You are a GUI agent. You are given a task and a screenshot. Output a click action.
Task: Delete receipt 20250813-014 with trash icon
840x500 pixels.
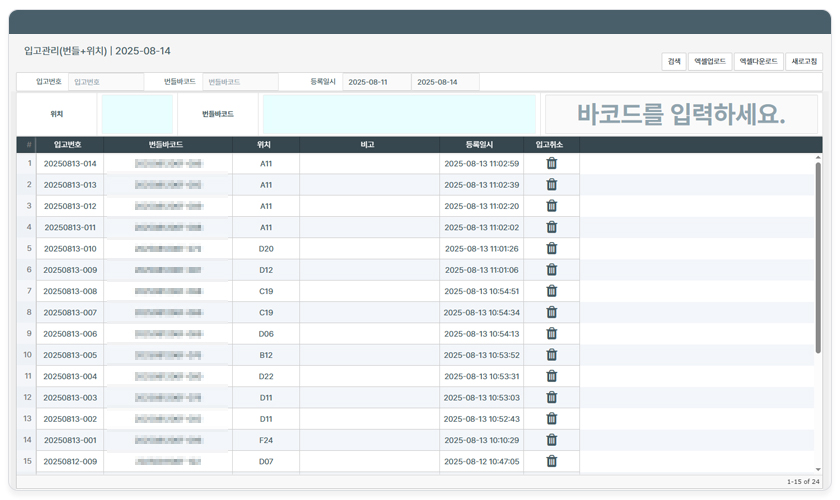pos(551,163)
